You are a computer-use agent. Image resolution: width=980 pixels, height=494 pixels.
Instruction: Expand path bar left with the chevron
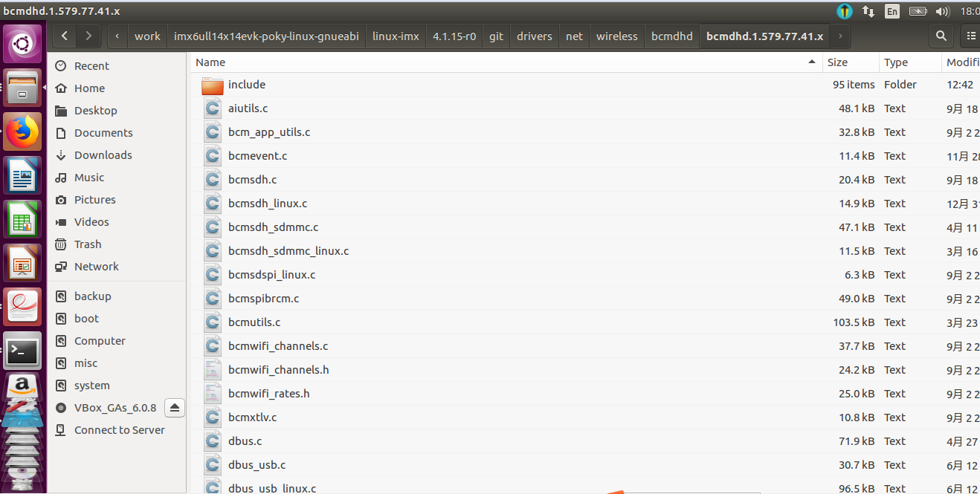point(117,36)
